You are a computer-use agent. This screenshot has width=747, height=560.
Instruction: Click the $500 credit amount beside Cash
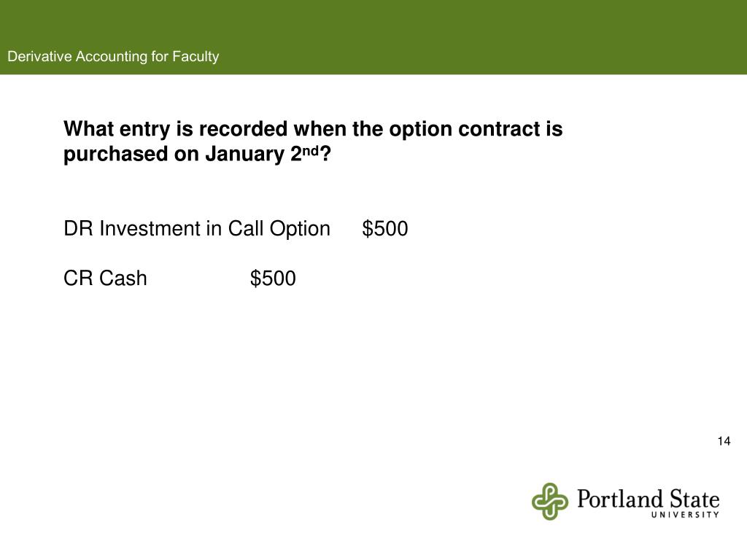click(x=273, y=279)
